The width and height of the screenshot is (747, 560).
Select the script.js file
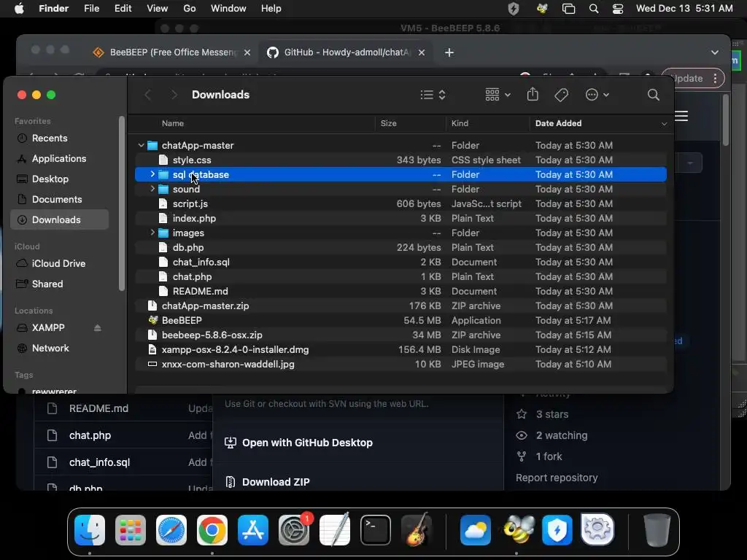(400, 204)
